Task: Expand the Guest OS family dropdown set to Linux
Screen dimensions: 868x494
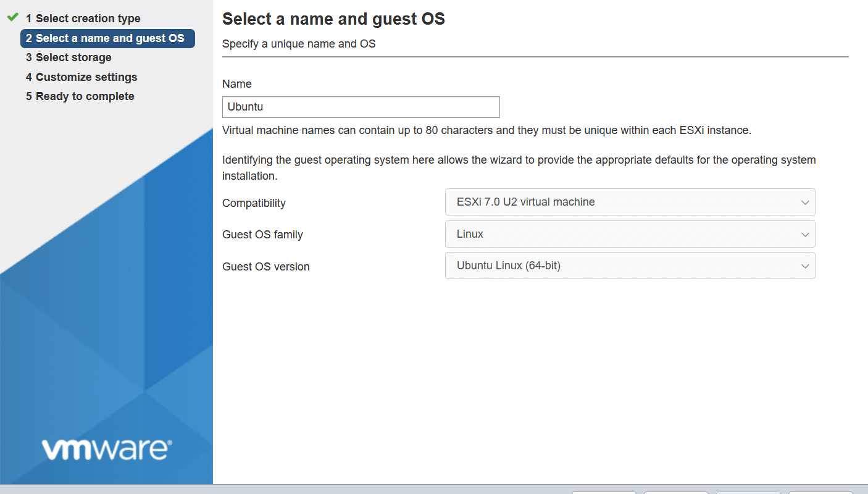Action: point(630,234)
